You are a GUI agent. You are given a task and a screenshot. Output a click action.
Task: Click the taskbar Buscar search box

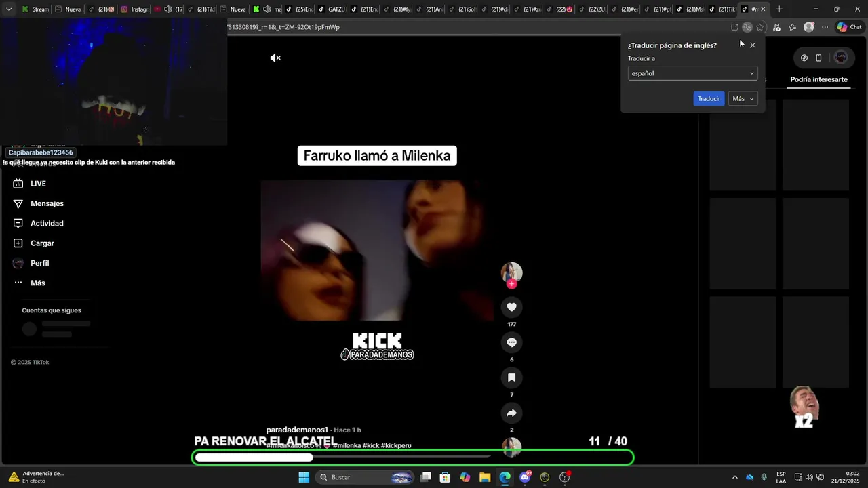[x=366, y=477]
